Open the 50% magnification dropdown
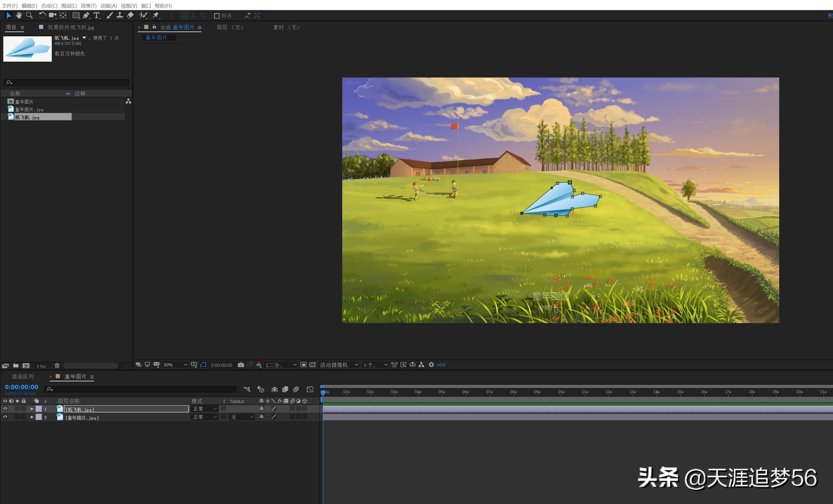 pyautogui.click(x=175, y=365)
